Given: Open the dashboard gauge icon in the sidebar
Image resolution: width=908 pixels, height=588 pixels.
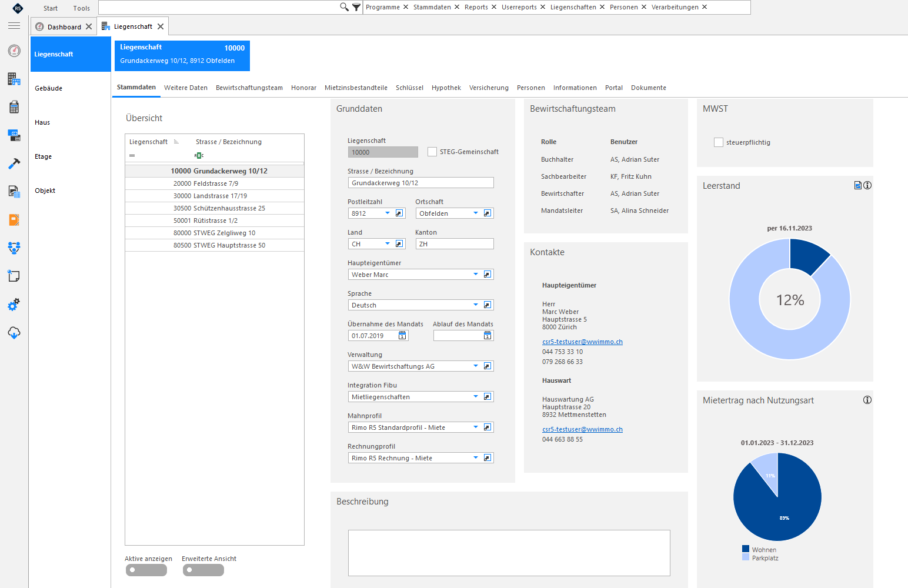Looking at the screenshot, I should pos(14,51).
